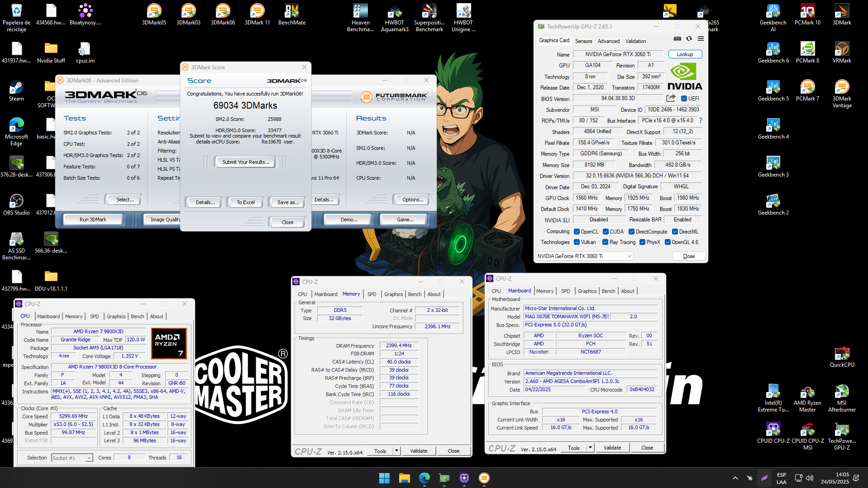Click the GPU Name field showing RTX 3060 Ti
The image size is (868, 488).
click(x=618, y=54)
